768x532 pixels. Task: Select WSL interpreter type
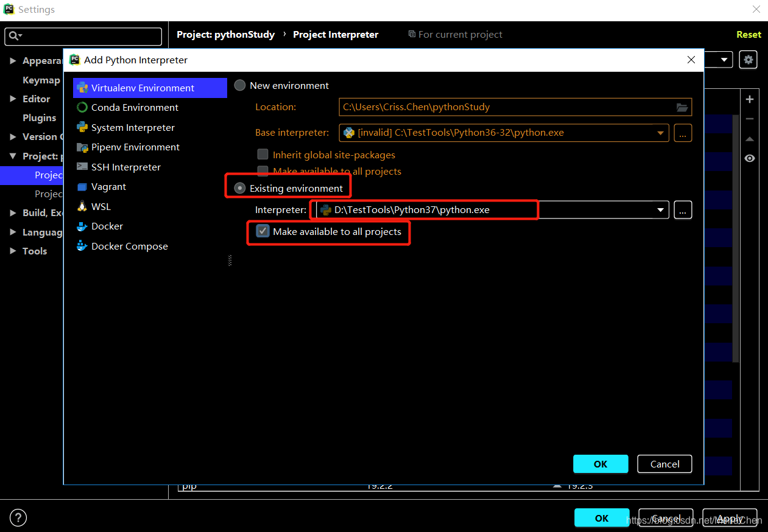(x=101, y=206)
